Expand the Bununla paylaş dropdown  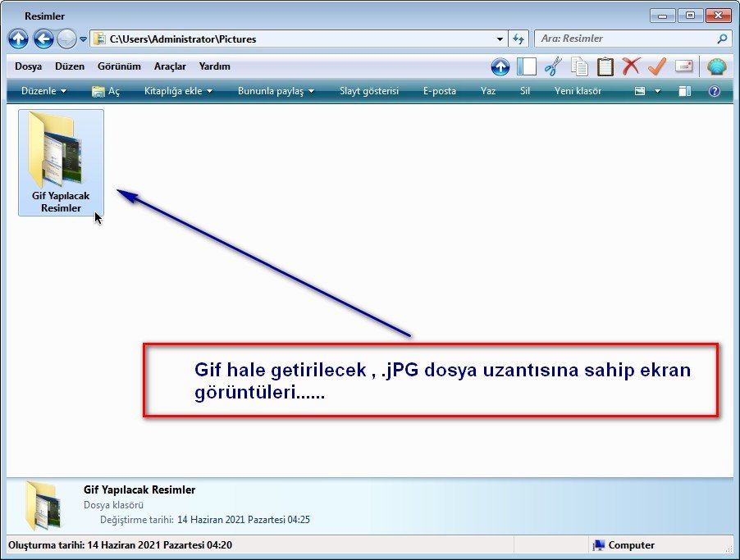pyautogui.click(x=276, y=91)
